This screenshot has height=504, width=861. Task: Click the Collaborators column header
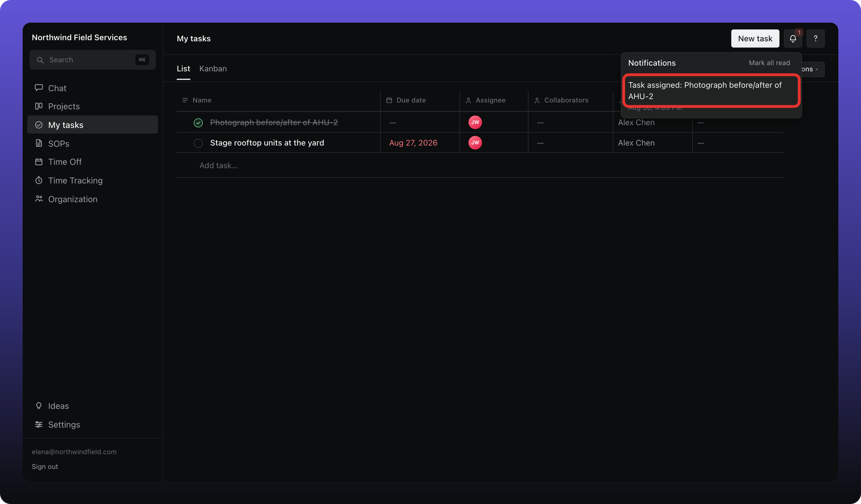click(x=571, y=100)
